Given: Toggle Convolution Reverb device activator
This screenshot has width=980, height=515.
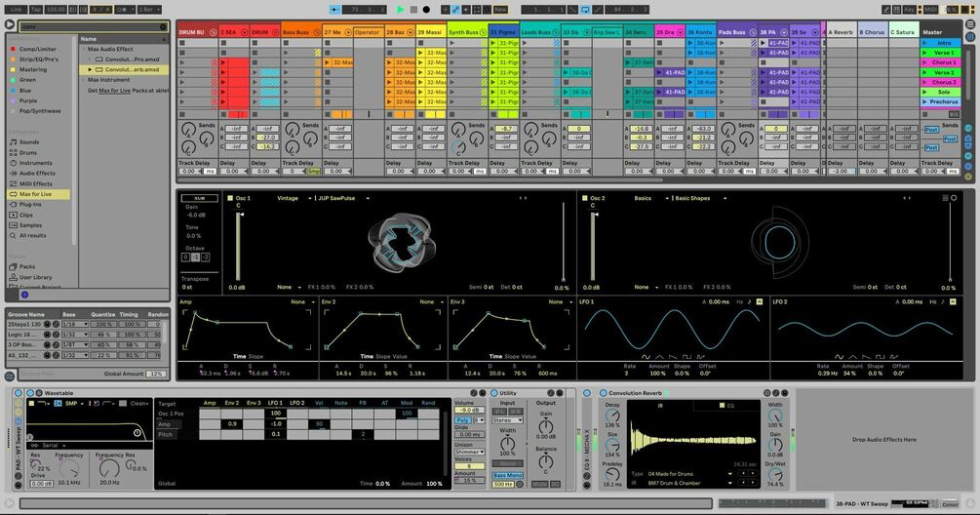Looking at the screenshot, I should 604,393.
